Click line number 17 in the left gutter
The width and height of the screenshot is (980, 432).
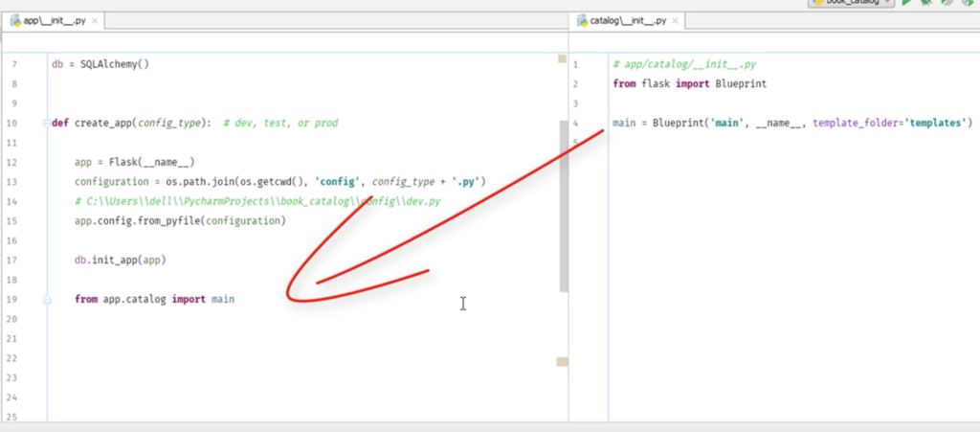[x=11, y=261]
